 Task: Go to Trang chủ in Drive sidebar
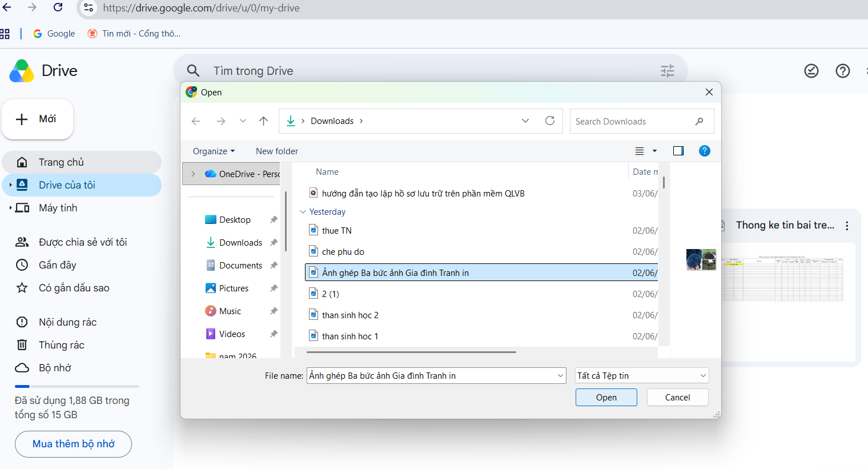coord(82,162)
